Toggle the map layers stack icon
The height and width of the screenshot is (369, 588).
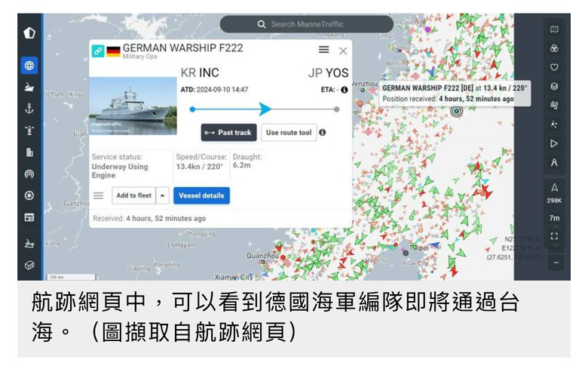click(x=554, y=86)
